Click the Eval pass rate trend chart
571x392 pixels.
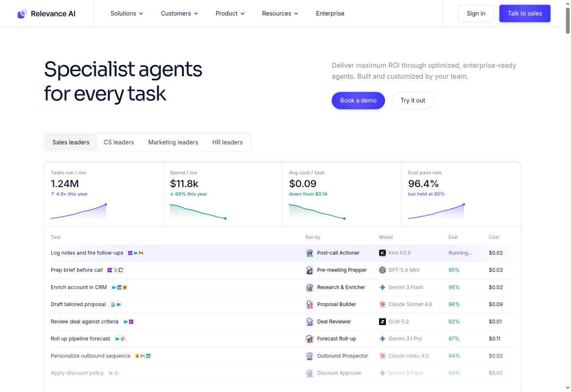pyautogui.click(x=436, y=212)
